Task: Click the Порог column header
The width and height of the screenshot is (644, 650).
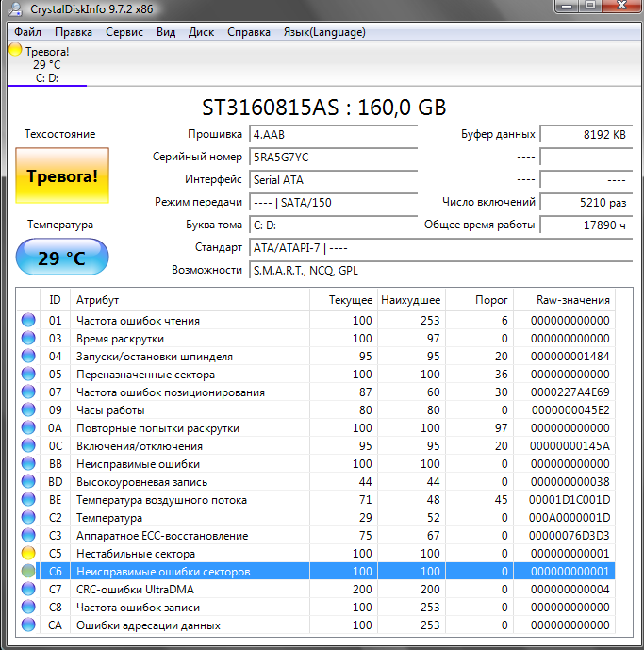Action: click(x=480, y=300)
